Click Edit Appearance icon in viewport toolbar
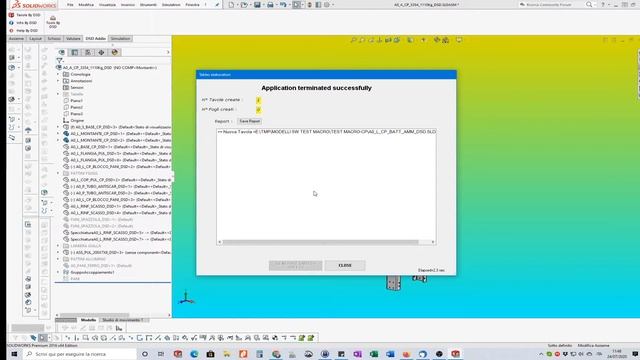The image size is (640, 360). pos(437,40)
